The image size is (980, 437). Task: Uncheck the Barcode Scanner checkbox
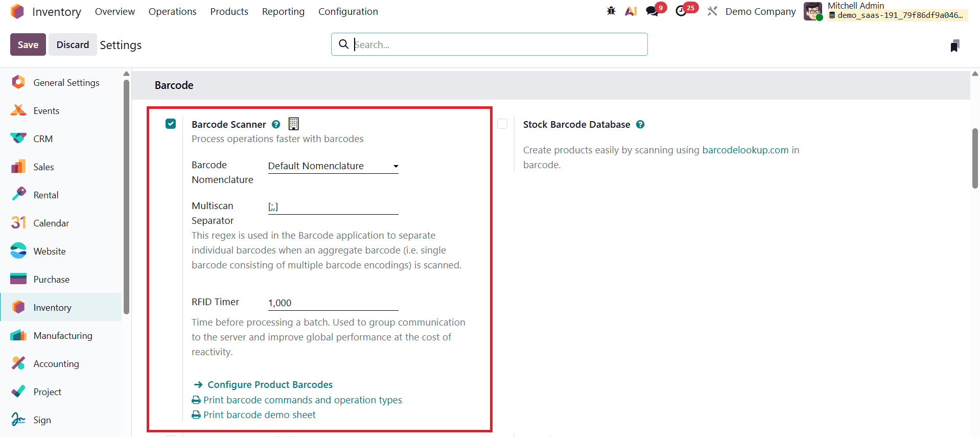(x=171, y=124)
